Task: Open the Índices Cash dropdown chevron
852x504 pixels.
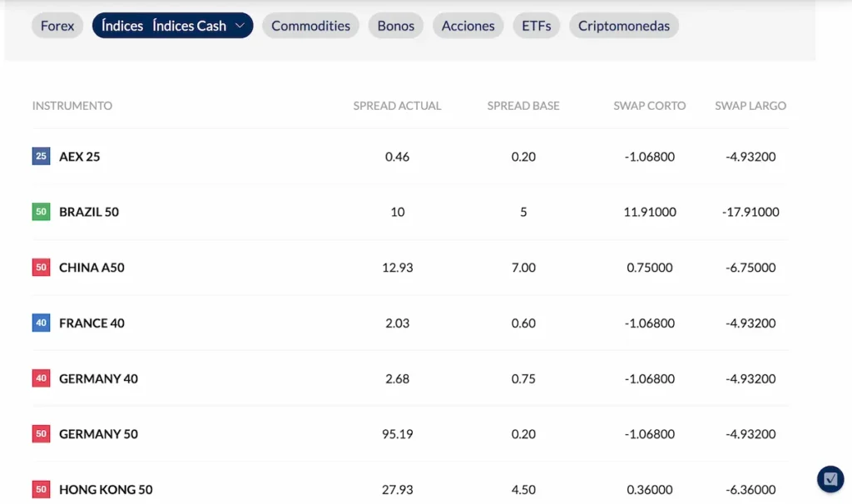Action: pos(240,25)
